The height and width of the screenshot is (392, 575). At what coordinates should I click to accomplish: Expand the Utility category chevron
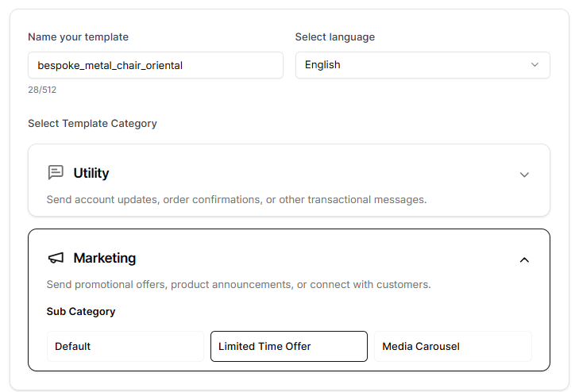[524, 175]
